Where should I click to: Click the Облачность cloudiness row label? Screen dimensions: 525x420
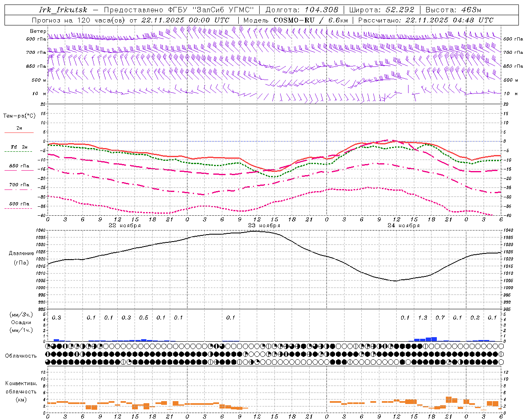coord(21,356)
